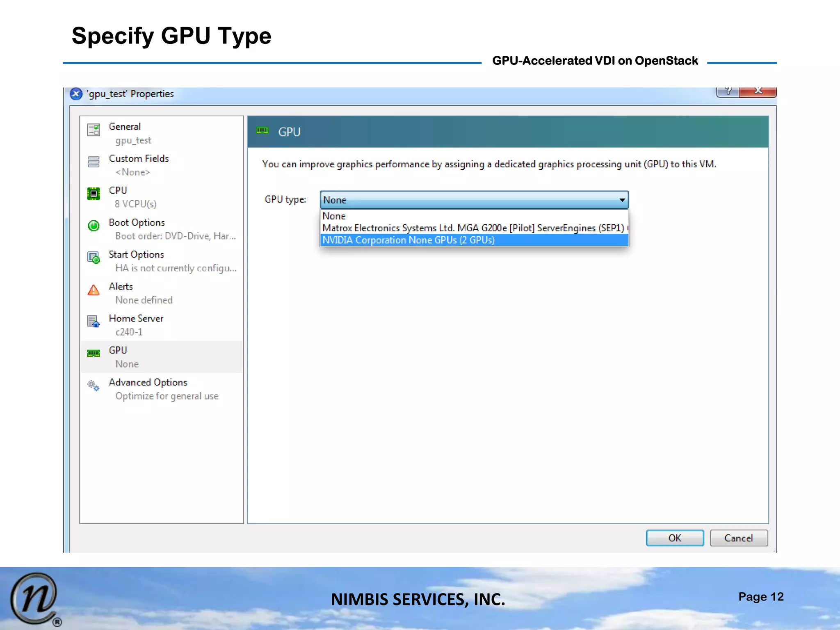
Task: Click the 'None' text under GPU in sidebar
Action: pos(127,364)
